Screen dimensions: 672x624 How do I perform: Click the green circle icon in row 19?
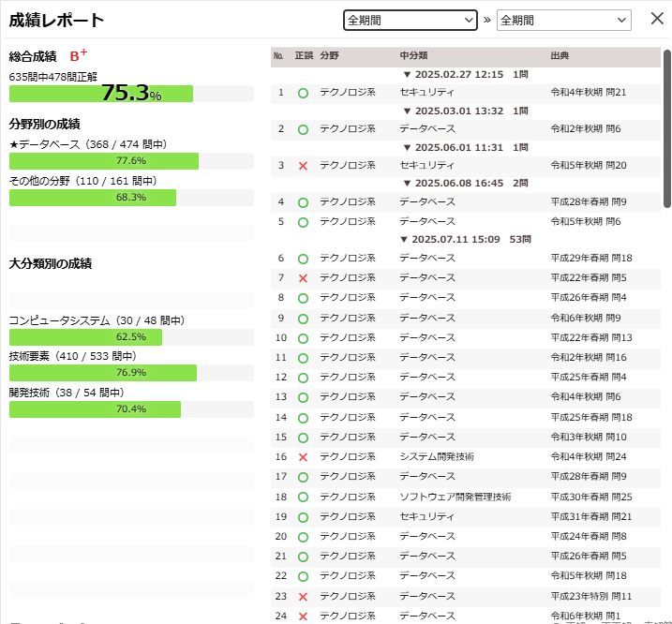pos(303,517)
